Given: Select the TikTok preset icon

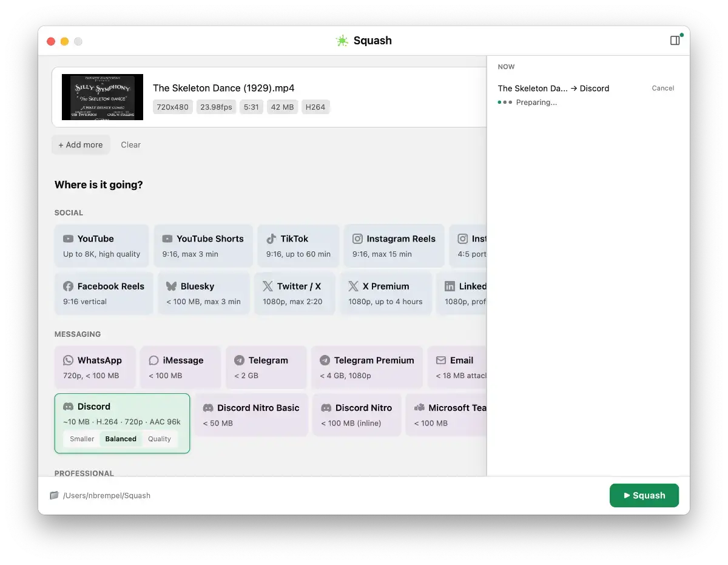Looking at the screenshot, I should coord(271,239).
